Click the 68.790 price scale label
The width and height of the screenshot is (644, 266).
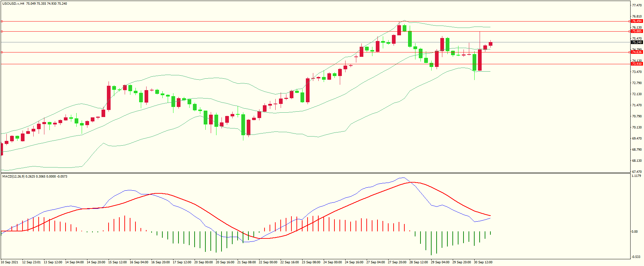tap(637, 150)
